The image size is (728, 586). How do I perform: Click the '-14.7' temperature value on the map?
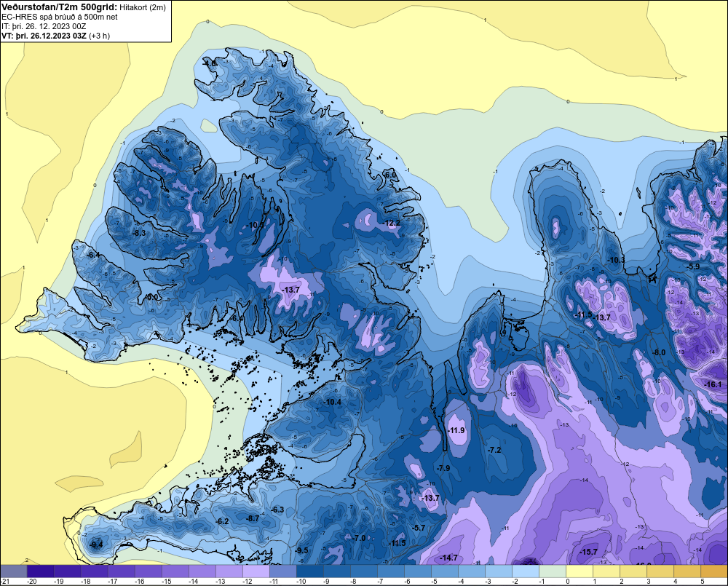tap(449, 558)
